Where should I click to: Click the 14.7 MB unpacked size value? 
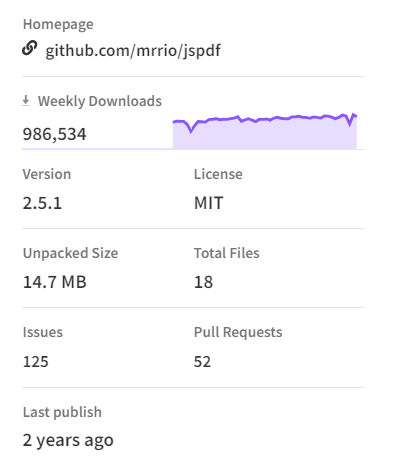point(55,282)
